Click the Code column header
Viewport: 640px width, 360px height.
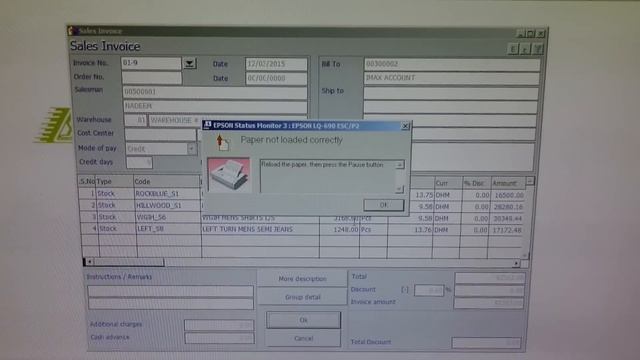click(x=167, y=181)
